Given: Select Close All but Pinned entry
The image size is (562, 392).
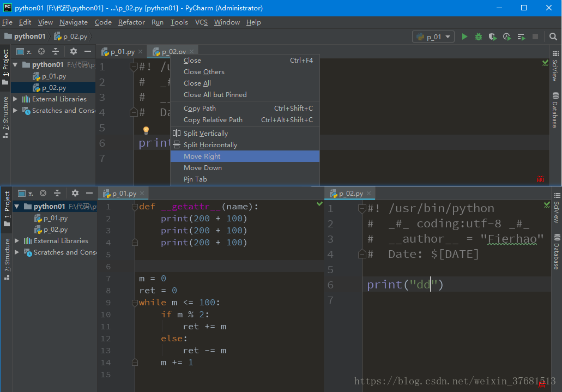Looking at the screenshot, I should 245,95.
